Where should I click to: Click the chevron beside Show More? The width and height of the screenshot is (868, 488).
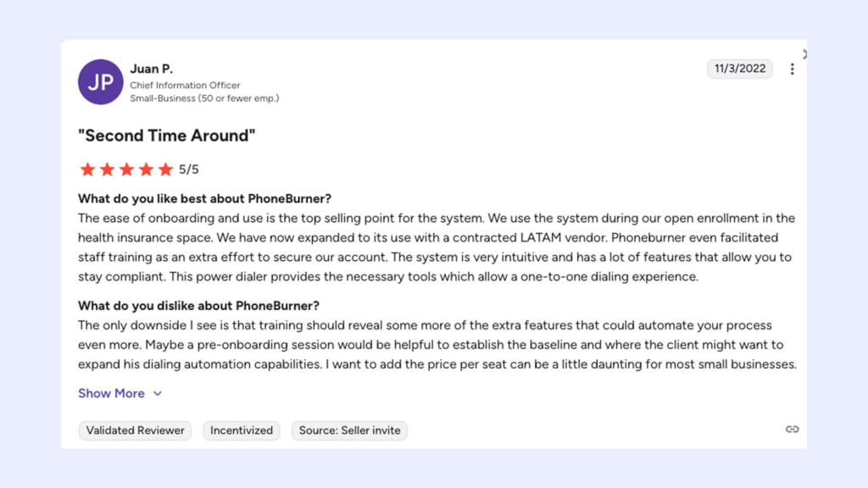pyautogui.click(x=158, y=393)
